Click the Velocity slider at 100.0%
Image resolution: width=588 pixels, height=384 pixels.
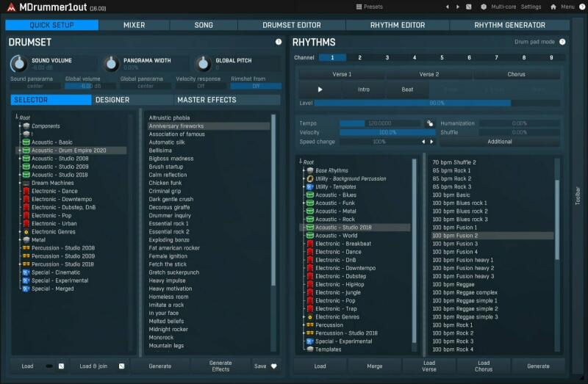click(387, 133)
